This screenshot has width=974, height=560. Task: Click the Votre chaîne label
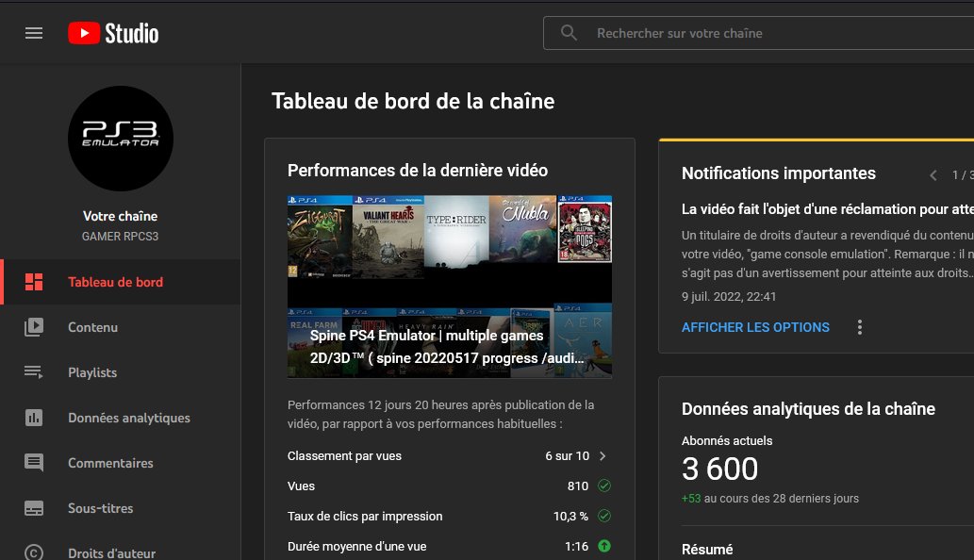121,216
